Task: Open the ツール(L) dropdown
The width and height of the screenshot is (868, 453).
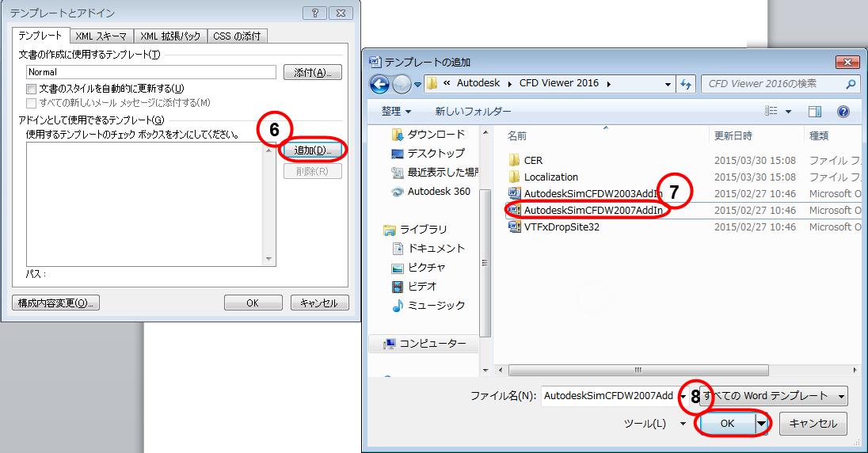Action: (x=655, y=424)
